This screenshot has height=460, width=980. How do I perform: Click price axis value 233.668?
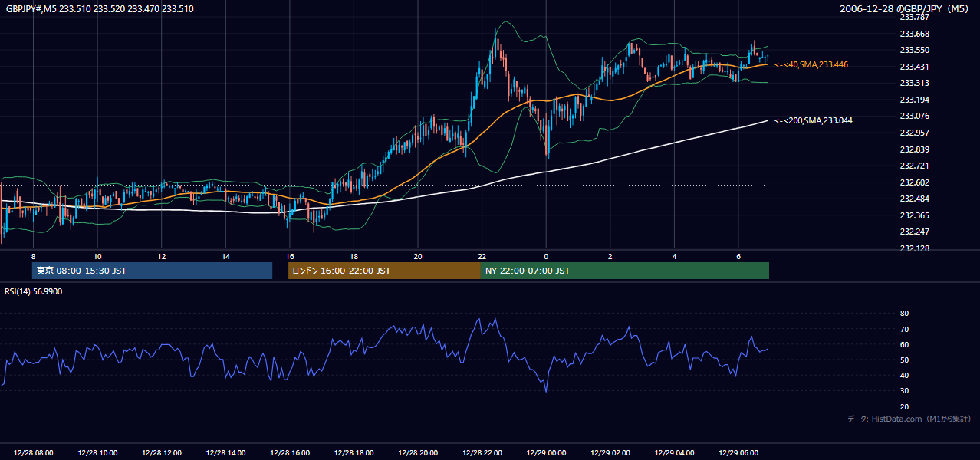click(x=915, y=34)
